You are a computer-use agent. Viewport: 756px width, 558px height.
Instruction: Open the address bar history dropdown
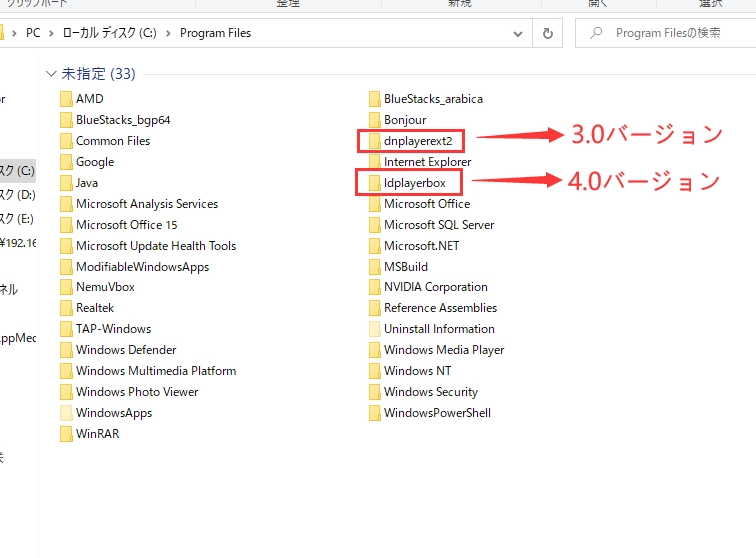pos(518,34)
